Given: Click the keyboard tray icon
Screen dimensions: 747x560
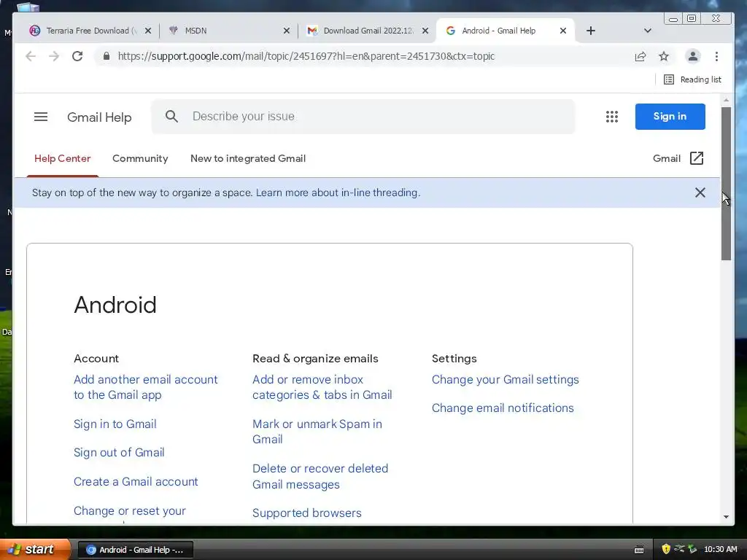Looking at the screenshot, I should pyautogui.click(x=639, y=550).
